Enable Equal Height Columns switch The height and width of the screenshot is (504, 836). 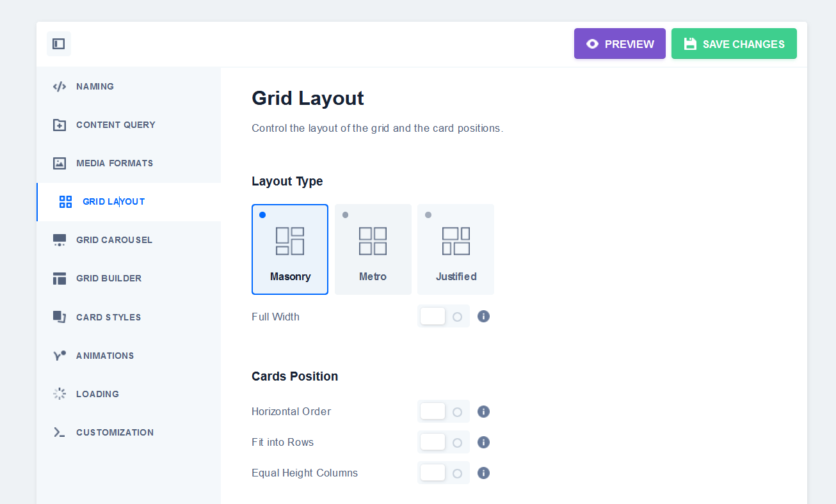(443, 473)
